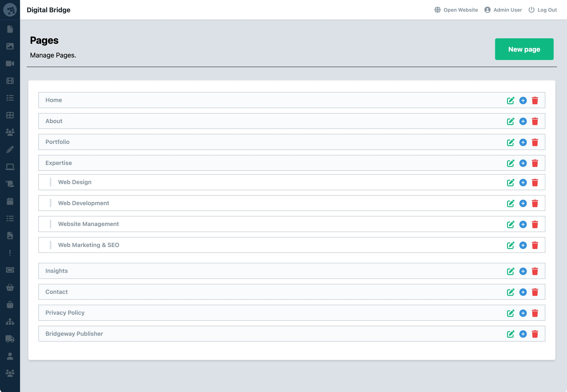The image size is (567, 392).
Task: Delete the Privacy Policy page
Action: [x=535, y=313]
